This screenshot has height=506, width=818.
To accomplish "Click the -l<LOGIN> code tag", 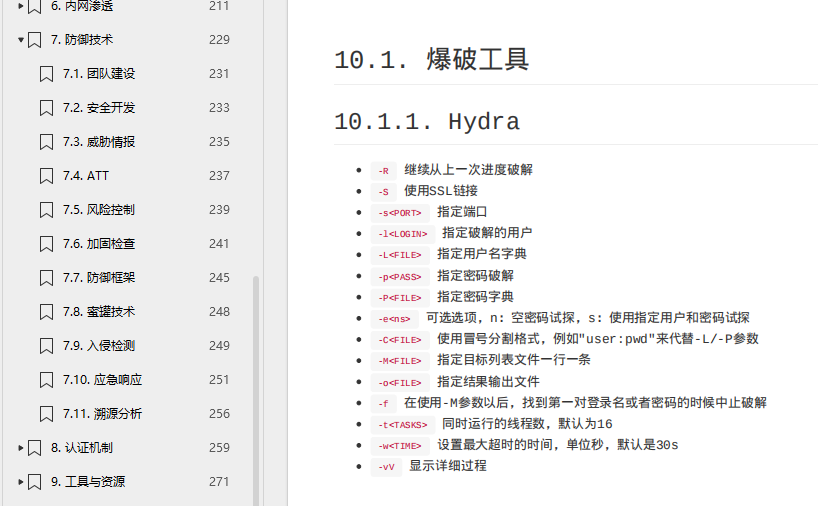I will [403, 234].
